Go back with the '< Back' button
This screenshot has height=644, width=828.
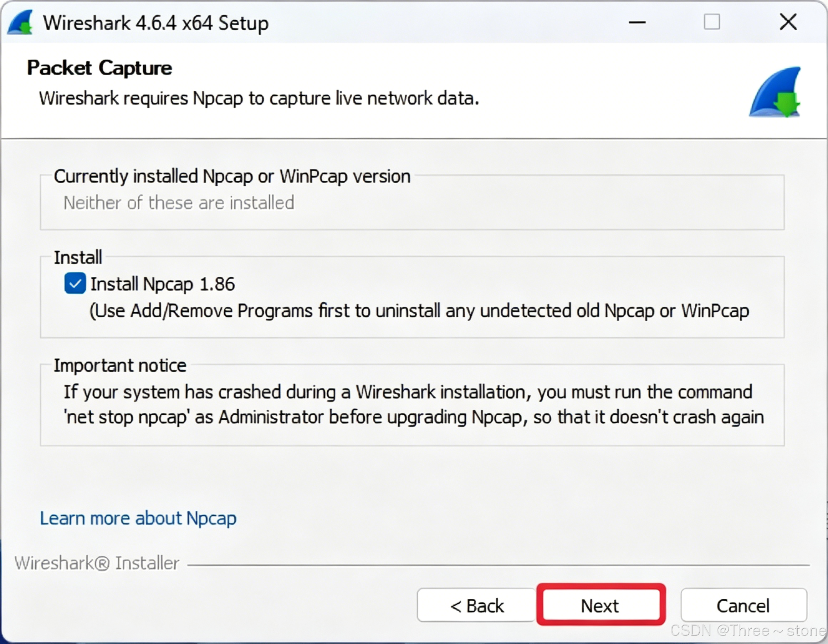tap(476, 605)
